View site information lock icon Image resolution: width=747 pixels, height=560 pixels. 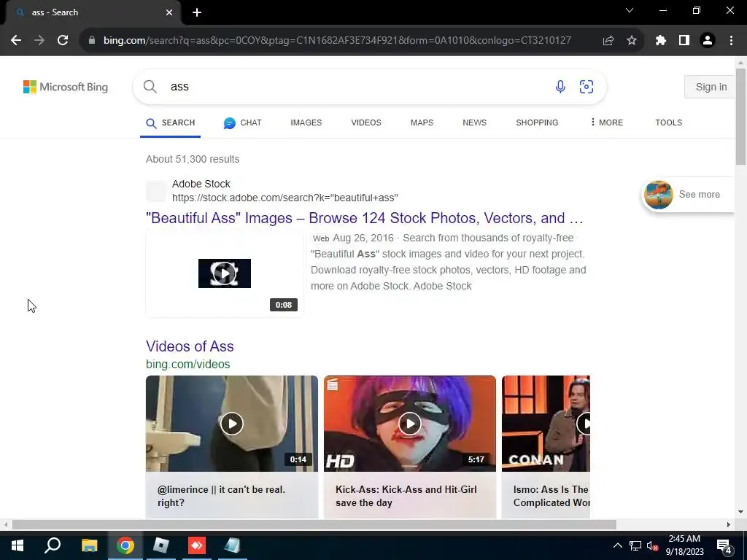(92, 41)
